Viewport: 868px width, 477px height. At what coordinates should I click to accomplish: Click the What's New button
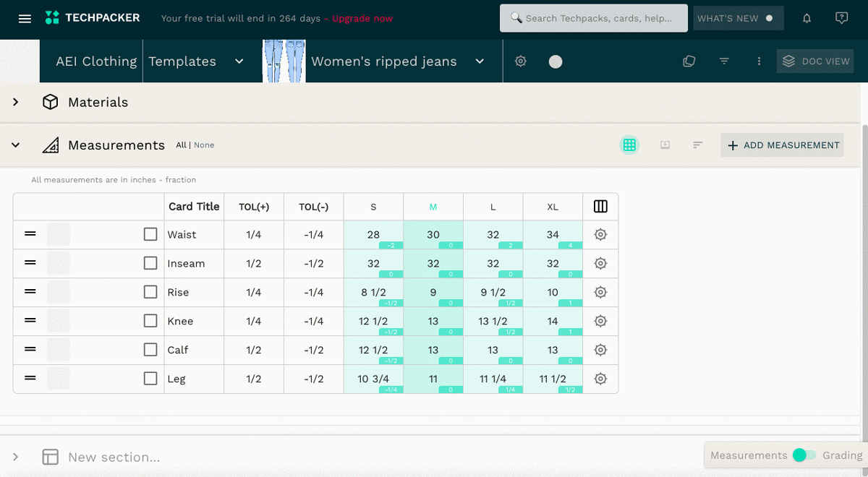[x=739, y=18]
